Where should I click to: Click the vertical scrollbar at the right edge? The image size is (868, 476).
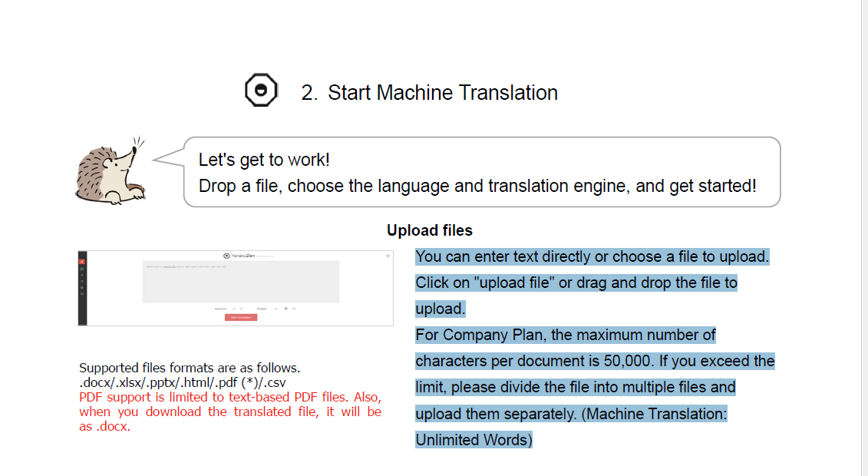pyautogui.click(x=864, y=238)
